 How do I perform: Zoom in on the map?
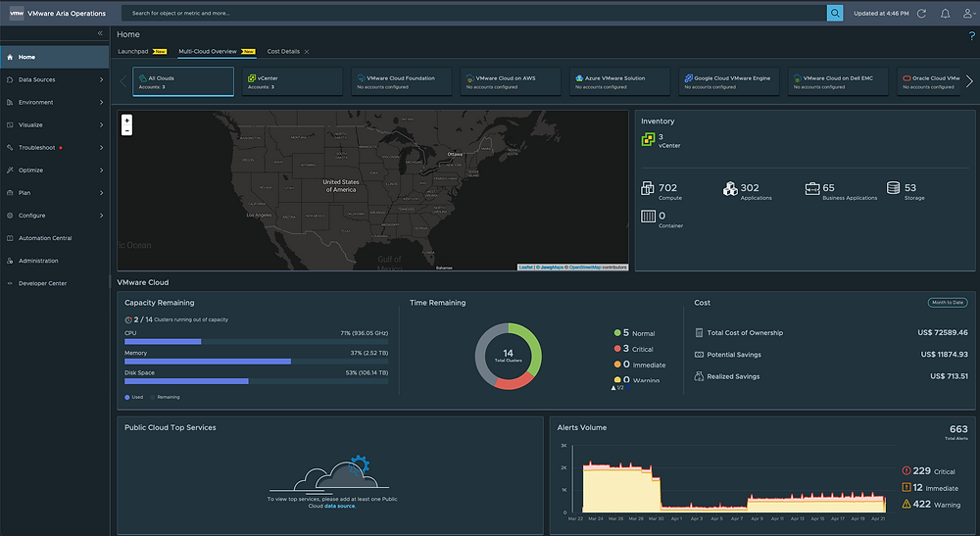(x=126, y=120)
